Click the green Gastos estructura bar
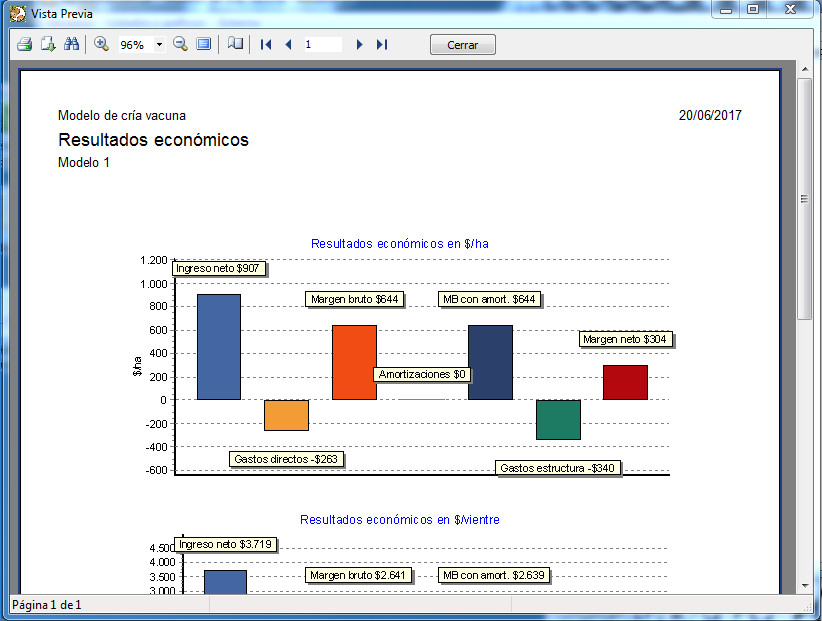The width and height of the screenshot is (822, 621). pos(558,420)
